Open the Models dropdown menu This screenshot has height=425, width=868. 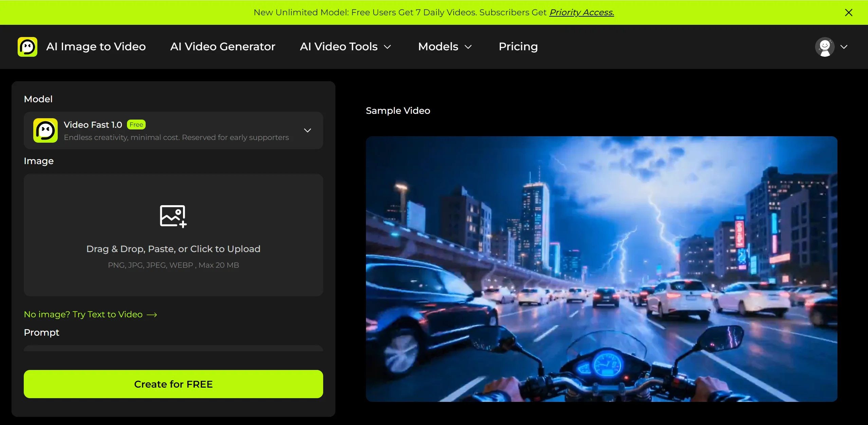(445, 47)
